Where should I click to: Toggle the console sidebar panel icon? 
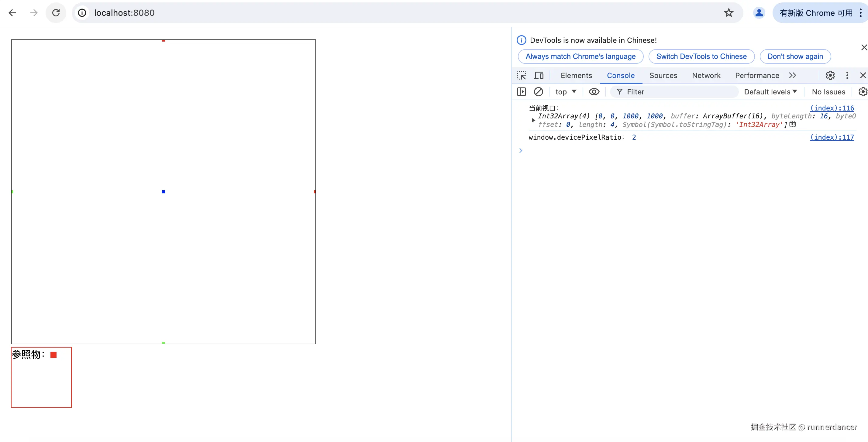521,92
